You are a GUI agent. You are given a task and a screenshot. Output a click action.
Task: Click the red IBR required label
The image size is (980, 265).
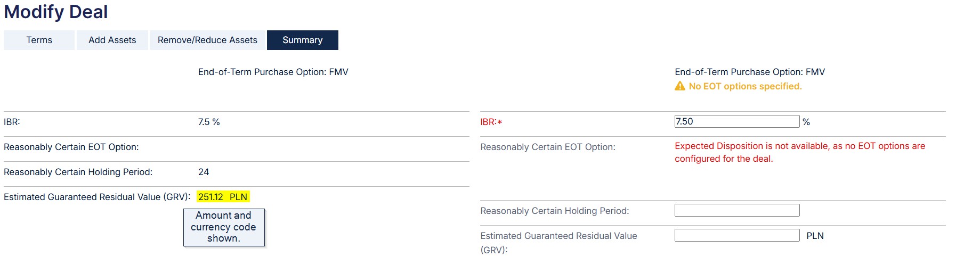point(491,122)
